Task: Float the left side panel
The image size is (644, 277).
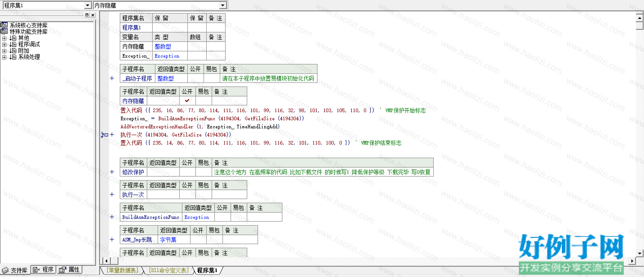Action: click(87, 15)
